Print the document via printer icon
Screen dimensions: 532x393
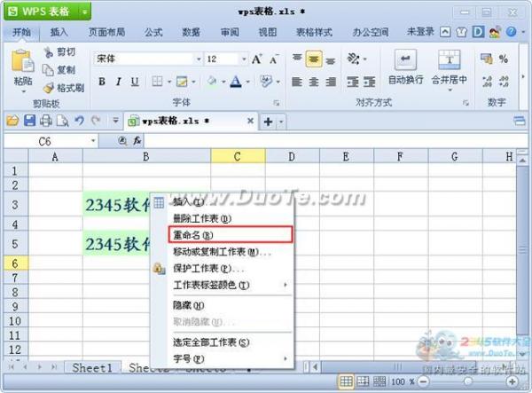[46, 121]
